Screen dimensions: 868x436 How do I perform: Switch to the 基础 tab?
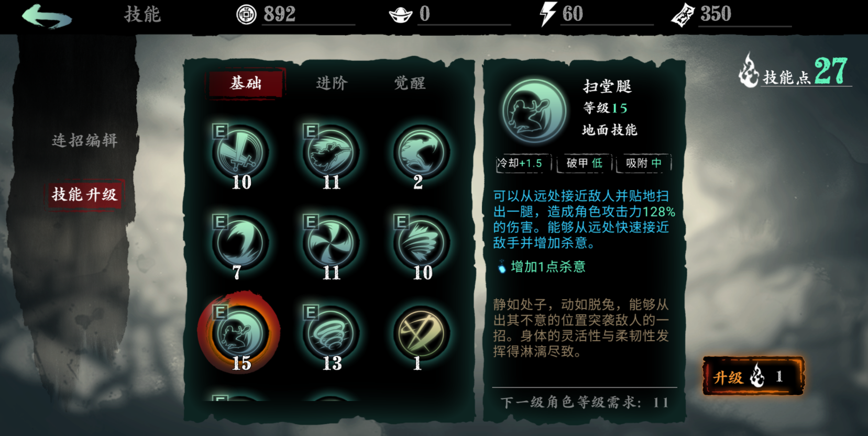[246, 83]
